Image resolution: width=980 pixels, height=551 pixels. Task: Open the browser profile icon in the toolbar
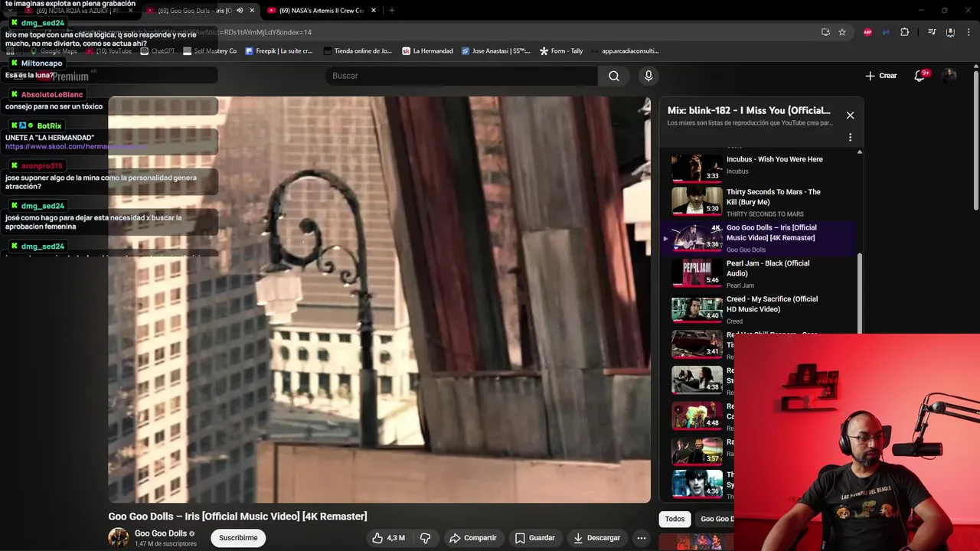(x=950, y=32)
